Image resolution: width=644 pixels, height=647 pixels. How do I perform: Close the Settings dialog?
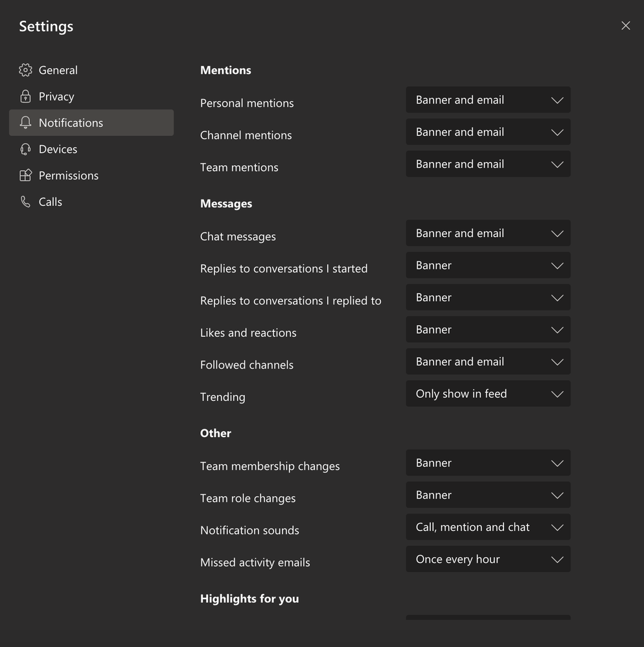tap(625, 26)
